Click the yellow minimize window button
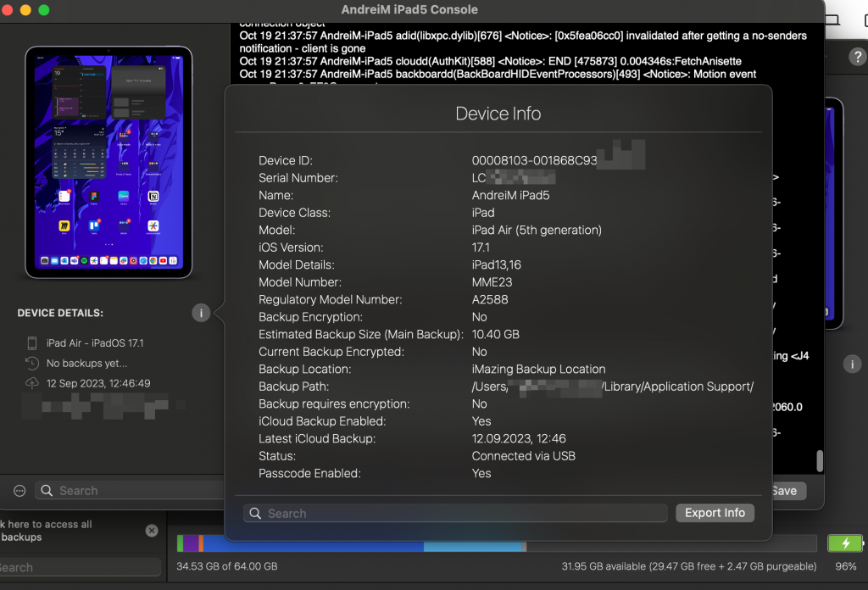 (25, 10)
